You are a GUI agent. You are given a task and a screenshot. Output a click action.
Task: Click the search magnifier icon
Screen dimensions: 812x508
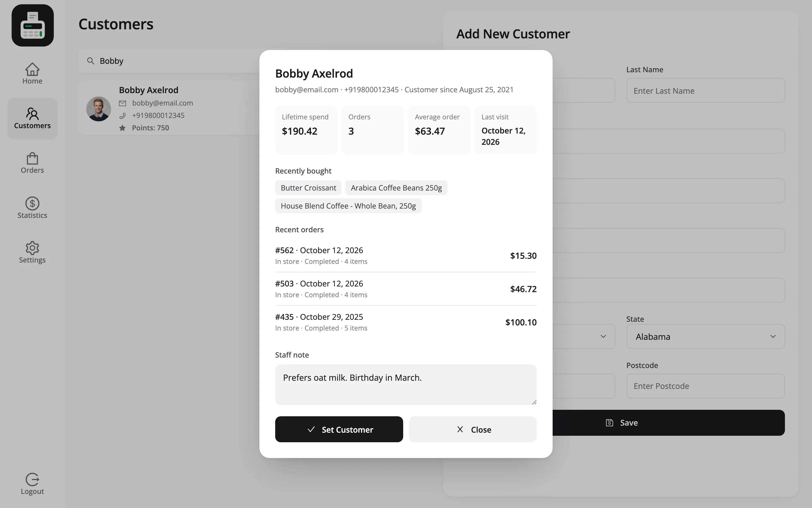click(x=91, y=61)
